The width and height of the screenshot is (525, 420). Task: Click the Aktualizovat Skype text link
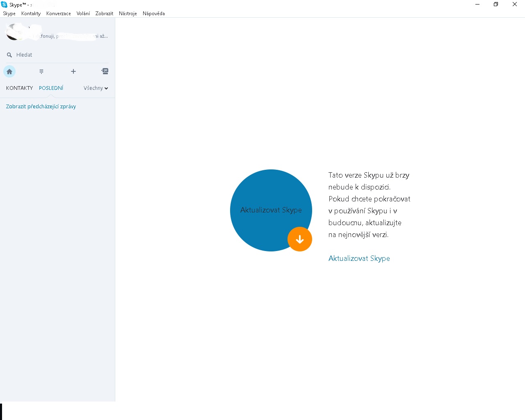point(359,258)
